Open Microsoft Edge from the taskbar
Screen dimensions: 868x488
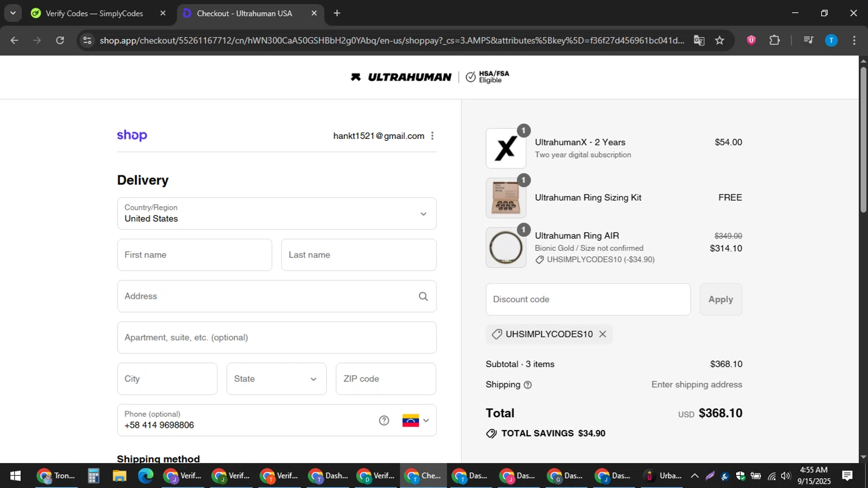click(x=145, y=476)
